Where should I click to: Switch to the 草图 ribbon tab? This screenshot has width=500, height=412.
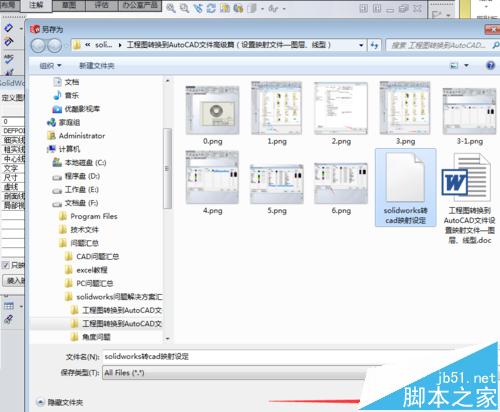point(69,5)
